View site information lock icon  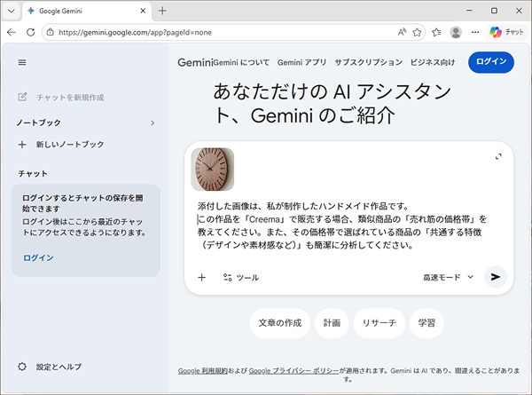(51, 32)
